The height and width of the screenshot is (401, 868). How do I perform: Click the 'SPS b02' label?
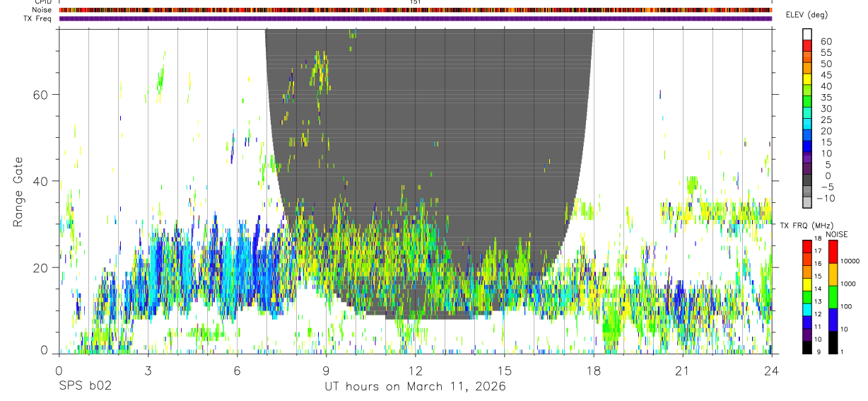pyautogui.click(x=85, y=387)
